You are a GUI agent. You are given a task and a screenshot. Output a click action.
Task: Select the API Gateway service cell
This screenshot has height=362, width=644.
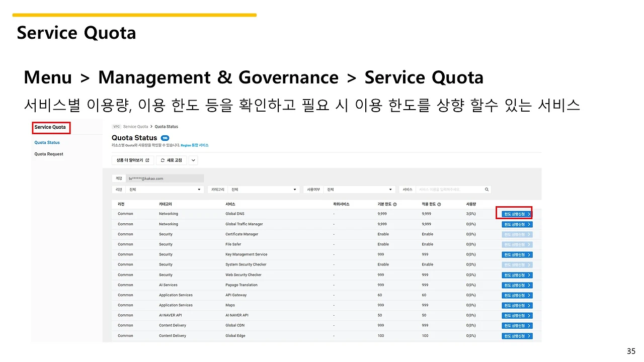[236, 295]
